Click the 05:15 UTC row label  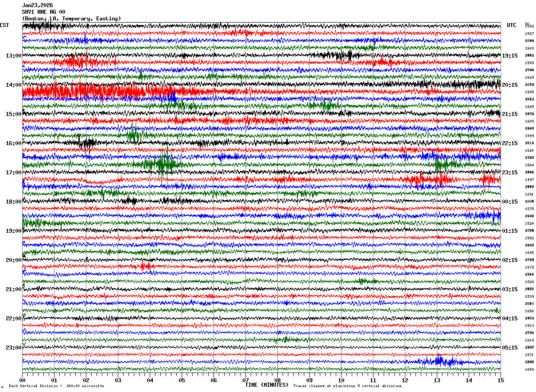pyautogui.click(x=510, y=348)
